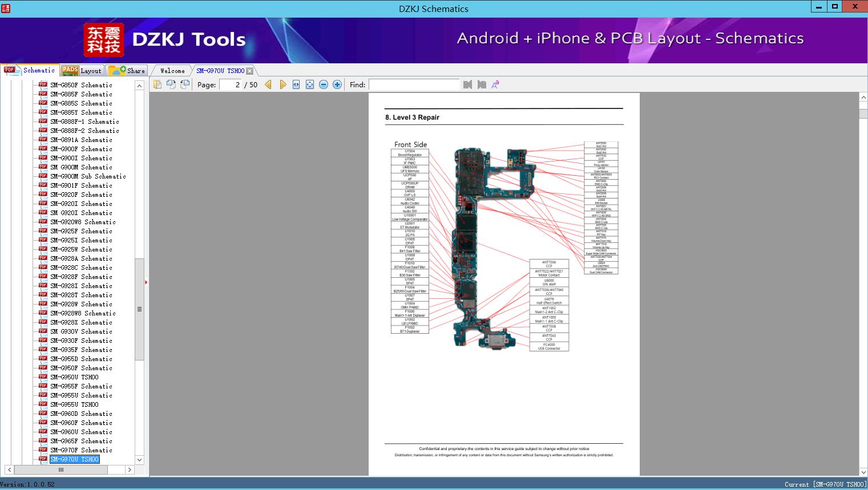Open SM-G930V Schematic

click(81, 331)
